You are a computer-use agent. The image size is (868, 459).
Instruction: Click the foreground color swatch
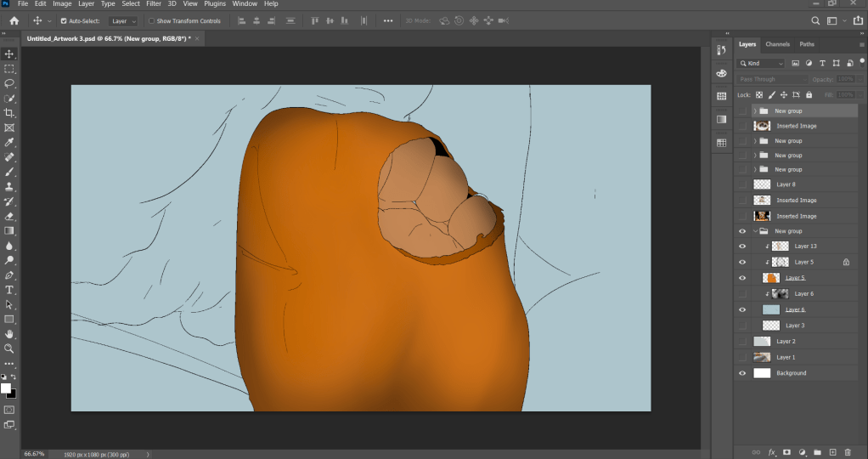(x=6, y=388)
